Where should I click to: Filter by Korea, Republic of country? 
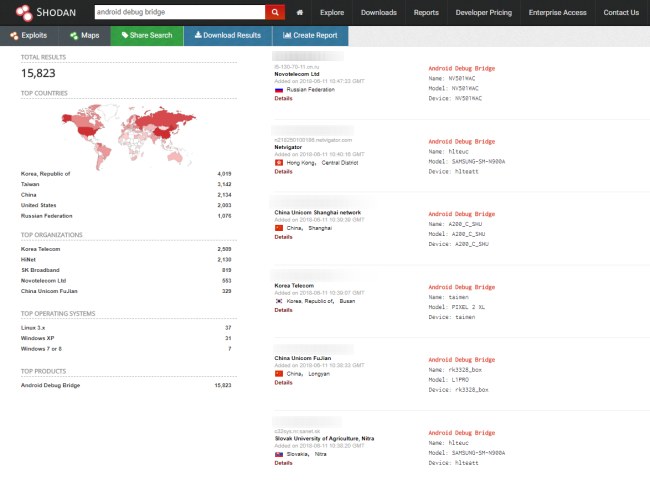(x=46, y=174)
